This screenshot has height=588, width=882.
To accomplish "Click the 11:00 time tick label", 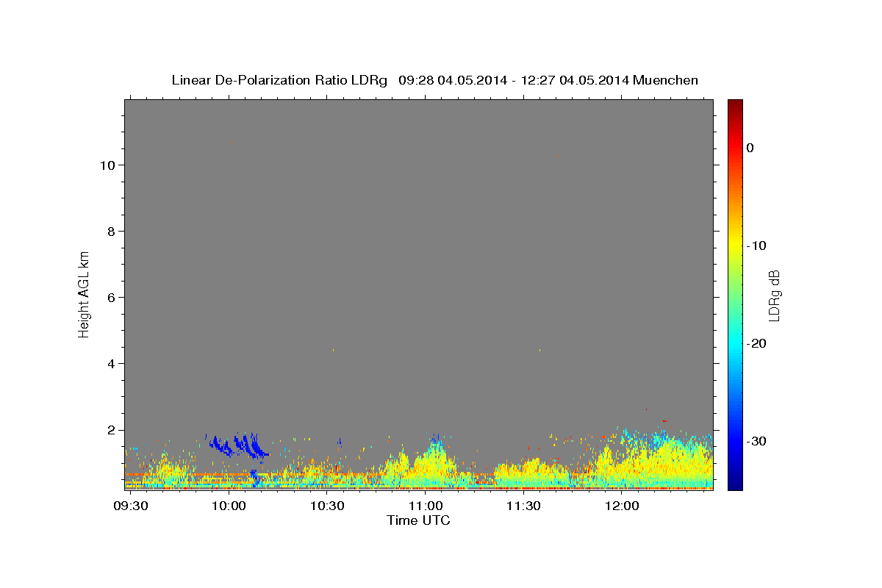I will (426, 506).
